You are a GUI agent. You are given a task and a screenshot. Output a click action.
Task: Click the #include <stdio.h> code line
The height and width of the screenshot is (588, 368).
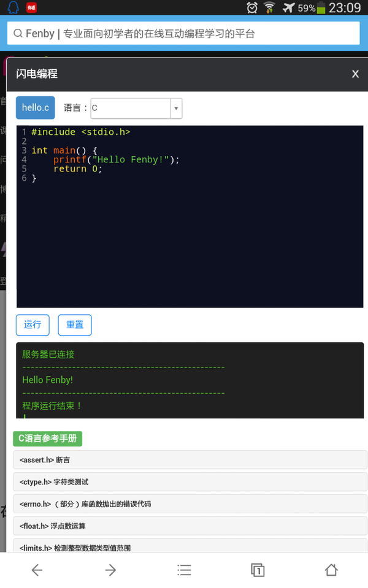coord(81,132)
